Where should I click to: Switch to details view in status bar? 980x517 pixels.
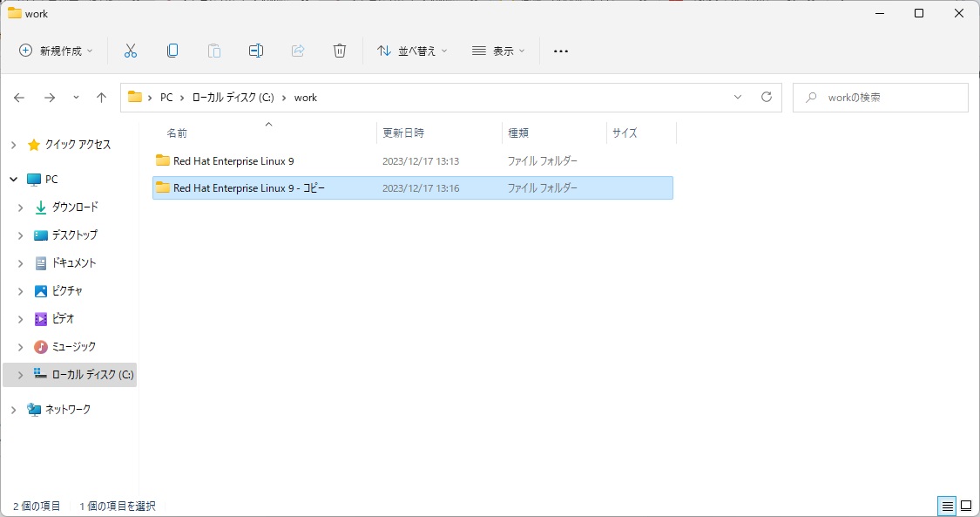[x=948, y=506]
